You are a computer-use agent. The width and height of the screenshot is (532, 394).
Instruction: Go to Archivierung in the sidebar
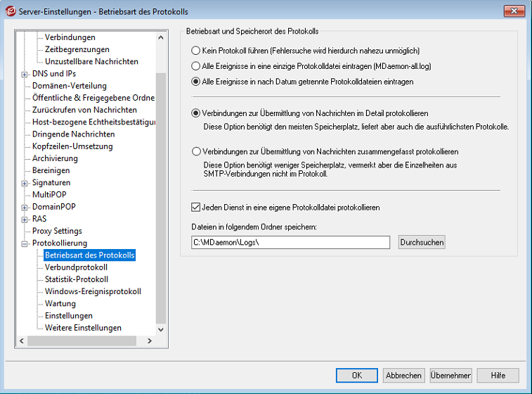point(56,158)
